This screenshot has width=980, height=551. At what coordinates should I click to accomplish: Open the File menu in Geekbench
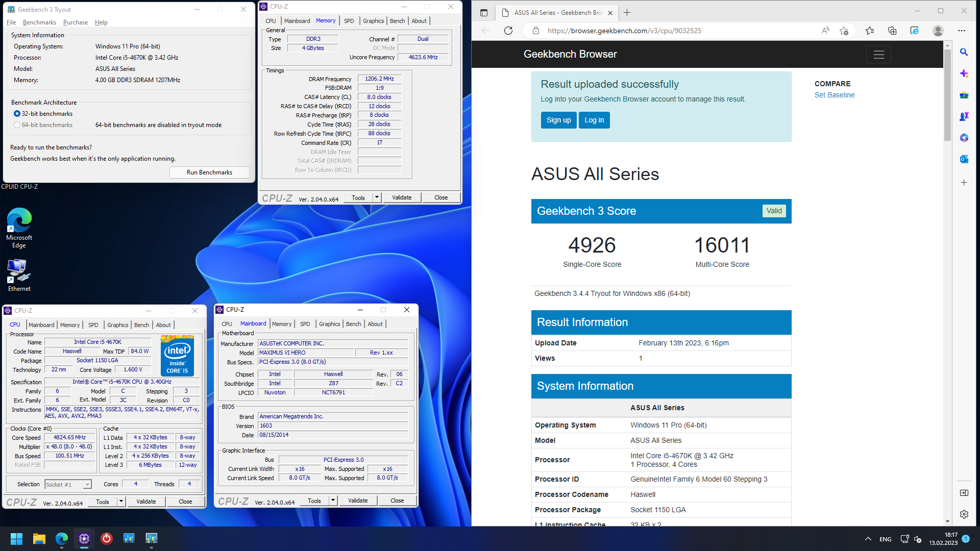(11, 22)
